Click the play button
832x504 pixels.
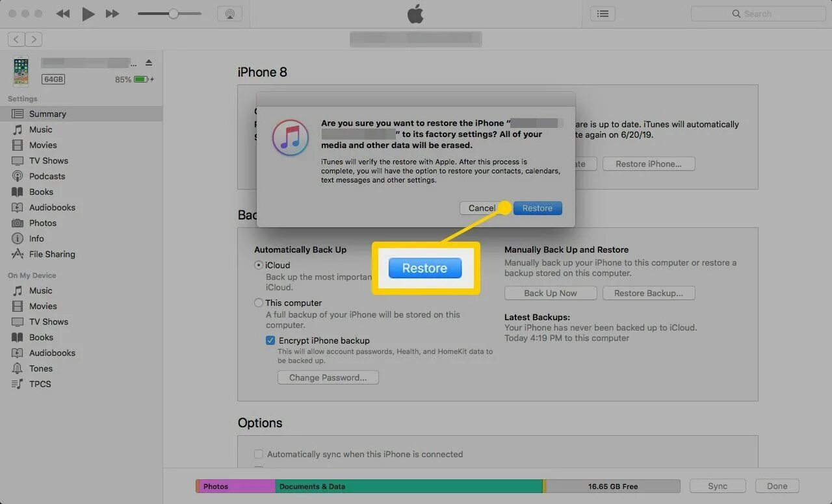pyautogui.click(x=88, y=14)
